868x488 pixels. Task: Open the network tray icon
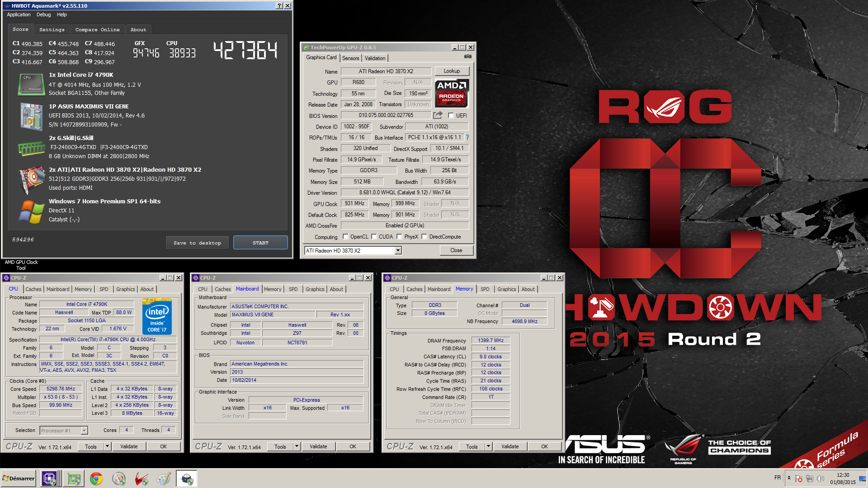(x=810, y=479)
